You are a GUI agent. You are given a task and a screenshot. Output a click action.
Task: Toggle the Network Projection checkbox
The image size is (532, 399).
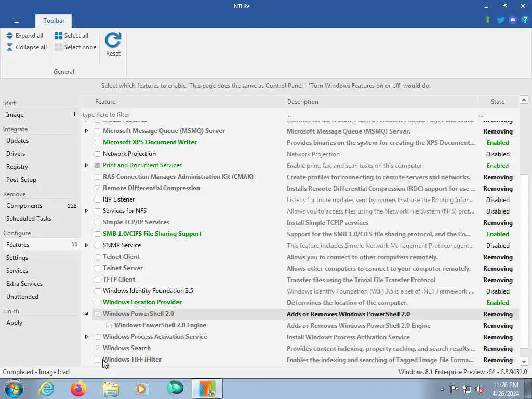[97, 154]
